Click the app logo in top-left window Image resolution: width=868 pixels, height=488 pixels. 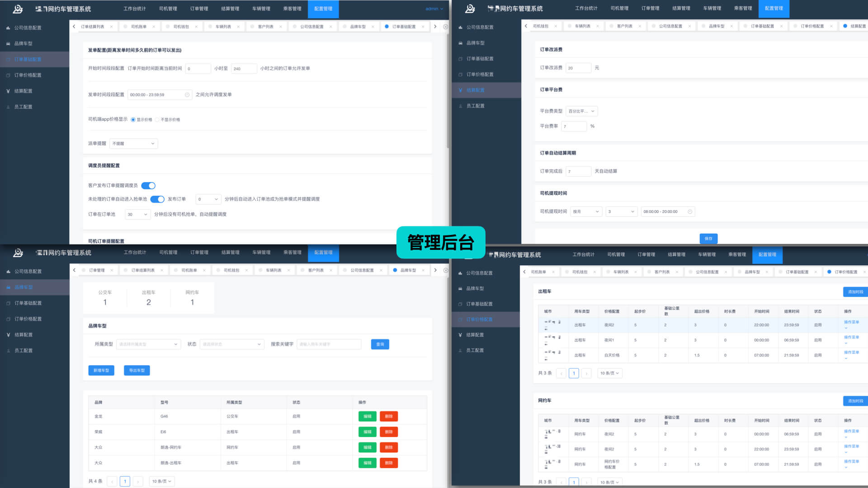tap(18, 9)
